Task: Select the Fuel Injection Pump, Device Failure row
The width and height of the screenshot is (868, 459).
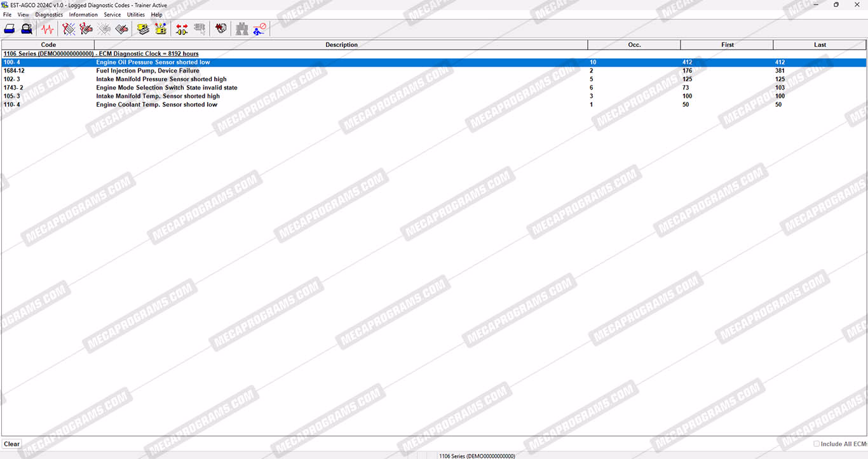Action: pos(147,71)
